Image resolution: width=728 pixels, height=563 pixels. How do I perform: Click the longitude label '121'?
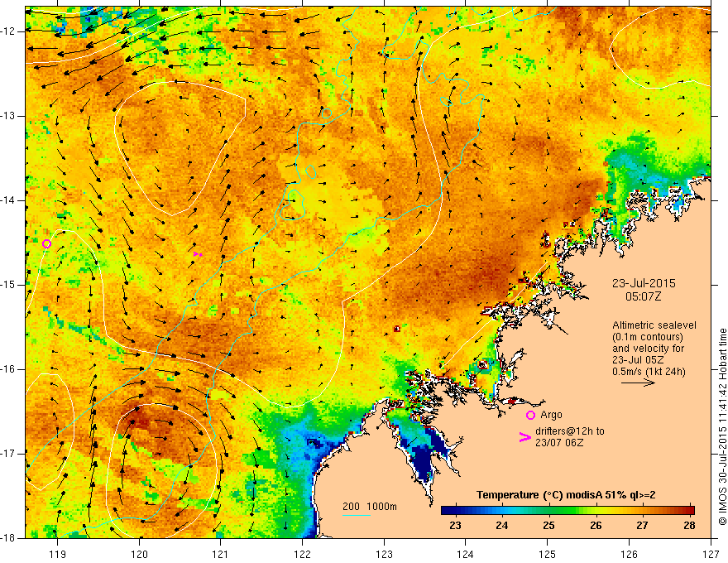221,554
